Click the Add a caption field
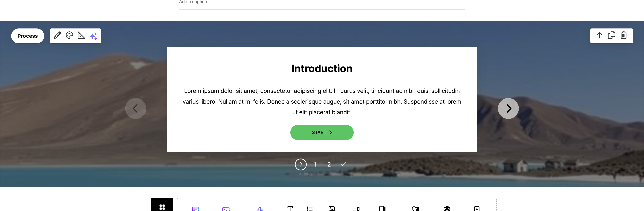644x211 pixels. [x=322, y=3]
